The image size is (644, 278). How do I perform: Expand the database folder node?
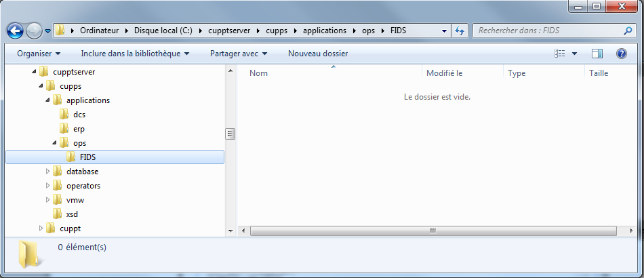pos(48,172)
